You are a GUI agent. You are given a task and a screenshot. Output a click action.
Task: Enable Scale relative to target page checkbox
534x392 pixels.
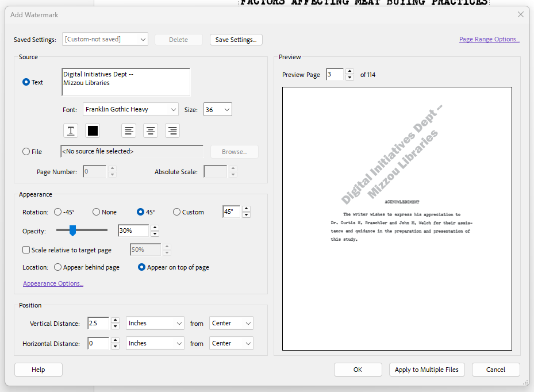tap(26, 250)
